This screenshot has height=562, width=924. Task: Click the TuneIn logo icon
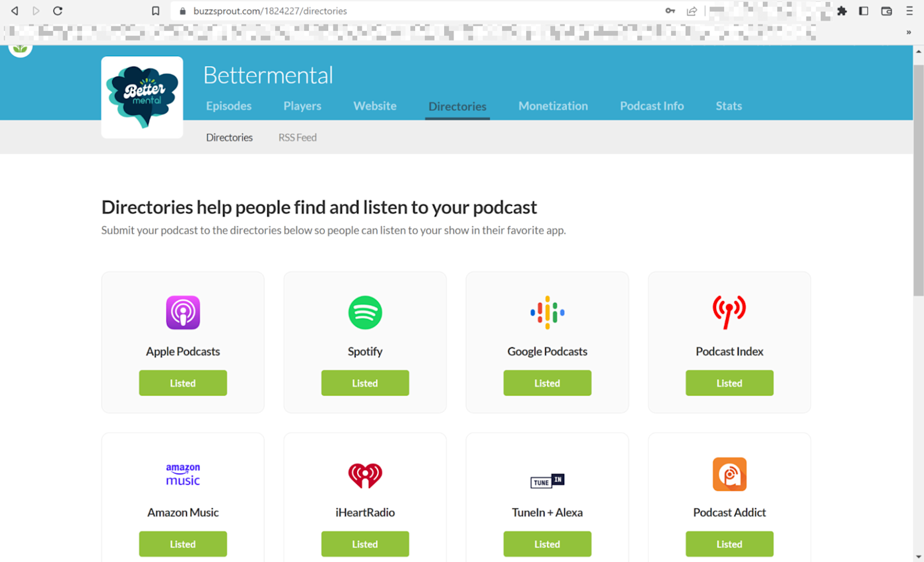click(x=547, y=481)
